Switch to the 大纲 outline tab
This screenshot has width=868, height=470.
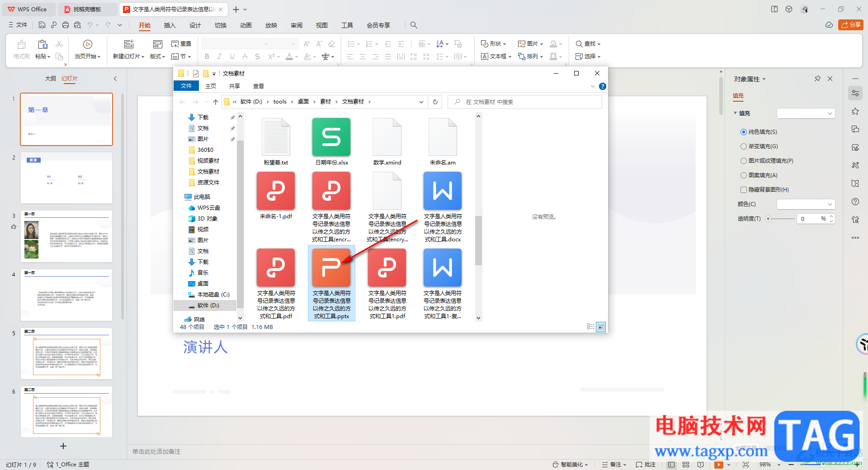click(50, 79)
